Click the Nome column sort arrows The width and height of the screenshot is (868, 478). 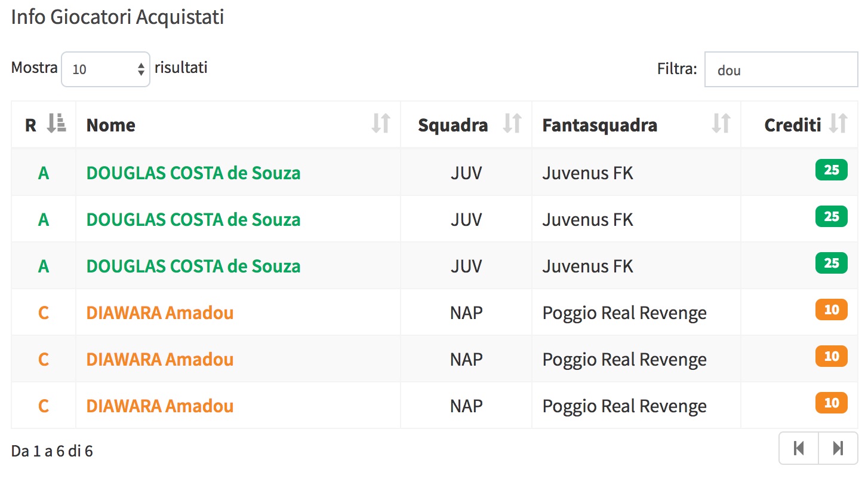pyautogui.click(x=380, y=123)
